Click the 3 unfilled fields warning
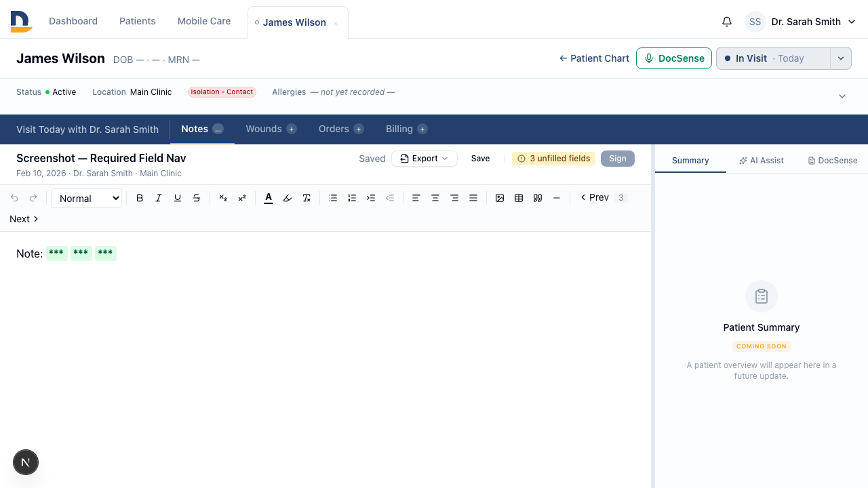 click(553, 159)
